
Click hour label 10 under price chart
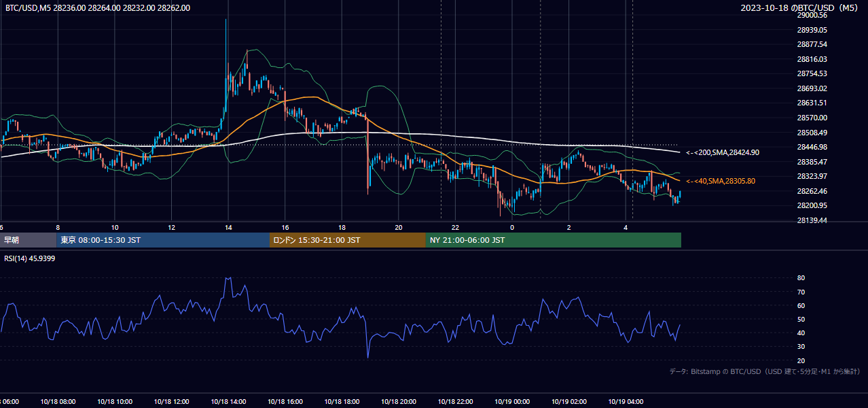115,227
